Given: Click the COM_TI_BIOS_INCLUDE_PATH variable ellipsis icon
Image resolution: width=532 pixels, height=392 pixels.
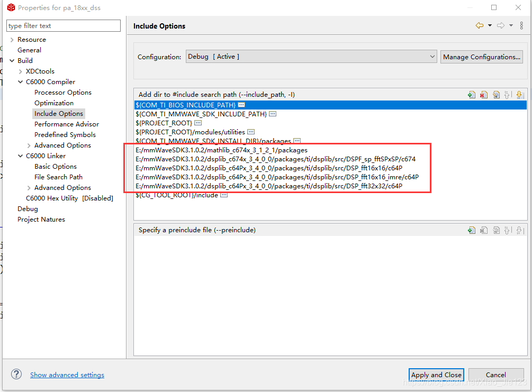Looking at the screenshot, I should pyautogui.click(x=241, y=105).
